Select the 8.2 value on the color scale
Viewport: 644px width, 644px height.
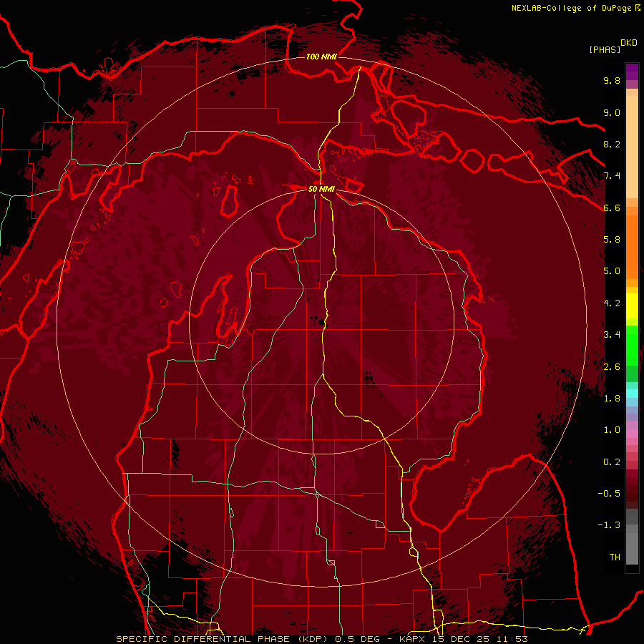point(612,144)
